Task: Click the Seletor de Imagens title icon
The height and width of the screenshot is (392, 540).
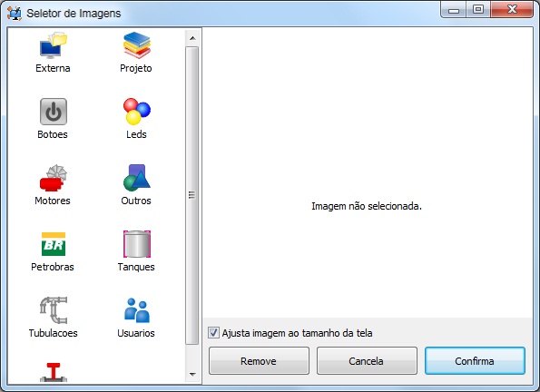Action: (15, 13)
